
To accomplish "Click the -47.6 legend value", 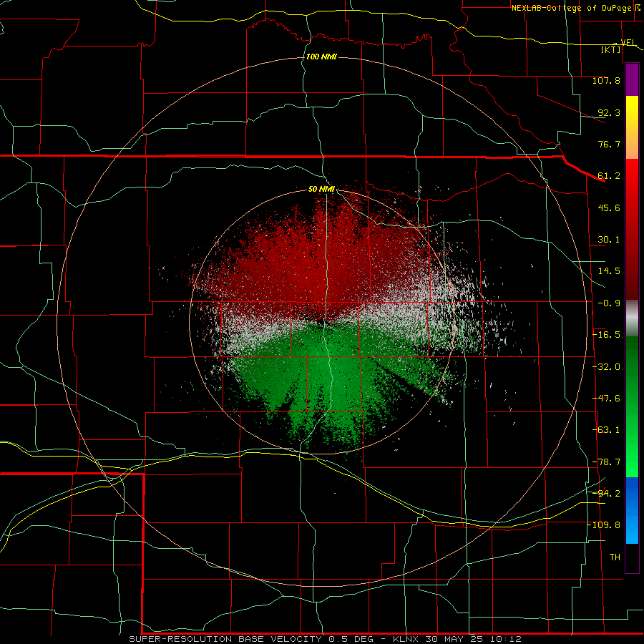I will coord(606,399).
